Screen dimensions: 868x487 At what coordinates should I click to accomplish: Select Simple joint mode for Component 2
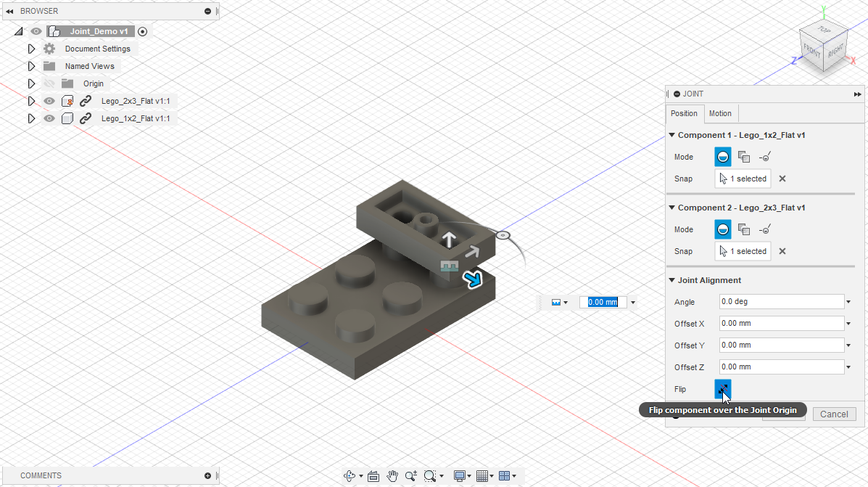coord(722,229)
